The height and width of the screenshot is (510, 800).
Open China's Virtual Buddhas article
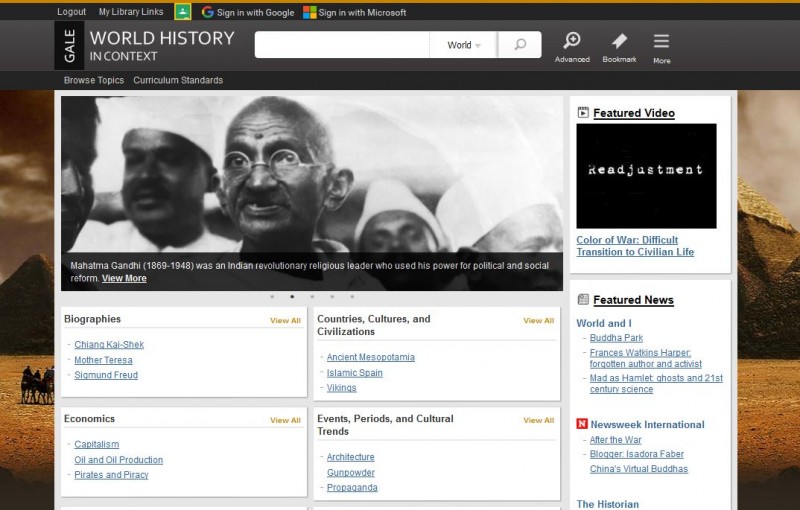(x=639, y=469)
